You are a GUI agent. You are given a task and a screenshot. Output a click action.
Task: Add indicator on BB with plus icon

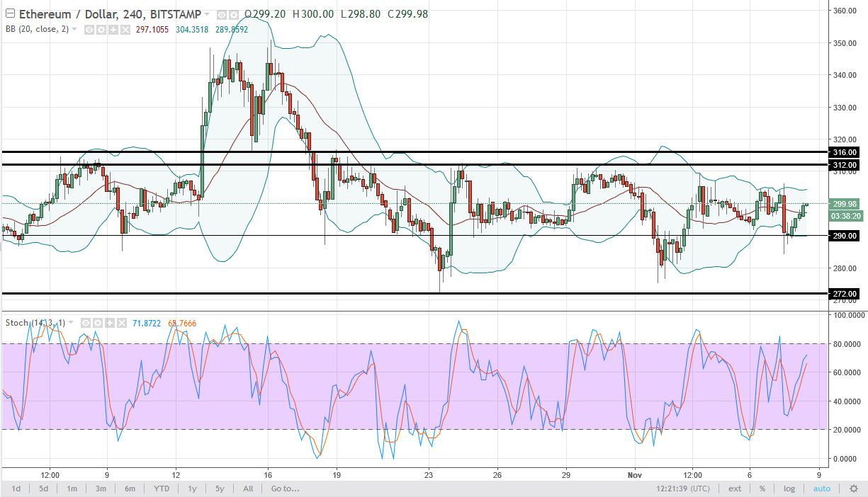(x=113, y=30)
